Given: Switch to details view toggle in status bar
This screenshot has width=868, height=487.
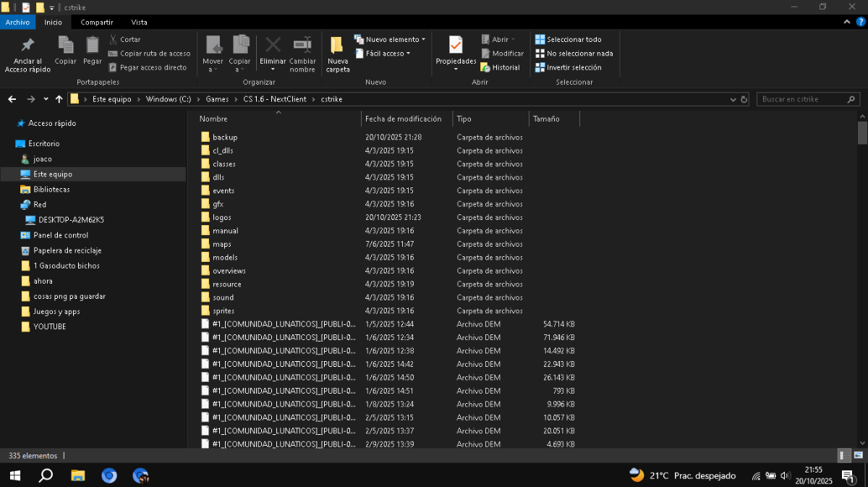Looking at the screenshot, I should coord(843,456).
